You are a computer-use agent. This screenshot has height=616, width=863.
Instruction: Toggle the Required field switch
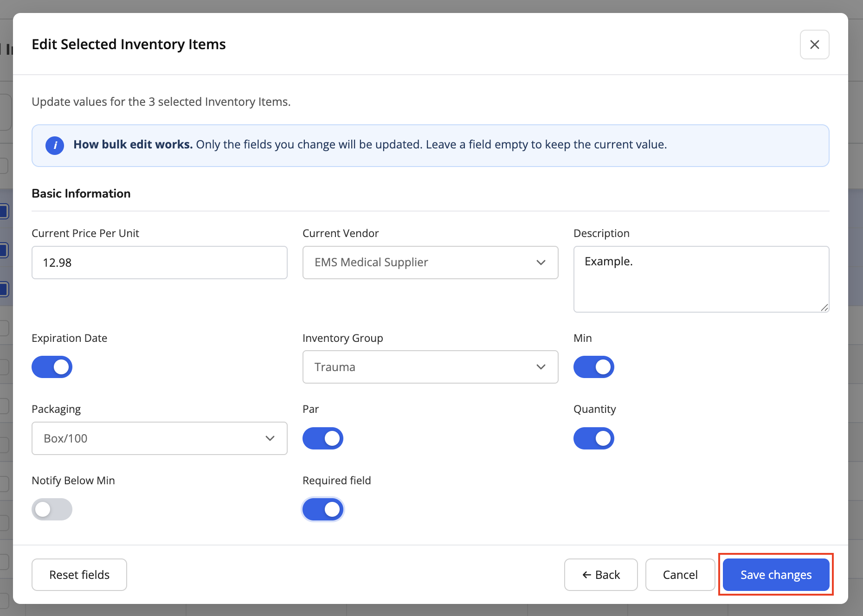point(323,509)
